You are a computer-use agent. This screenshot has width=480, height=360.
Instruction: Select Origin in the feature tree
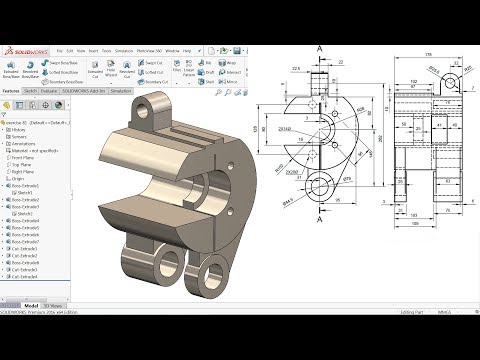tap(15, 179)
